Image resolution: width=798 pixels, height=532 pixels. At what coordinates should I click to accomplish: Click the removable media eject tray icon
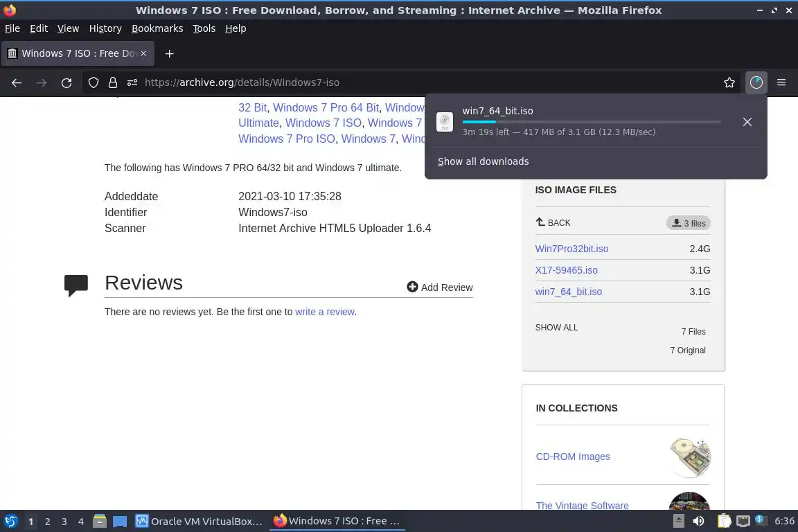coord(679,522)
